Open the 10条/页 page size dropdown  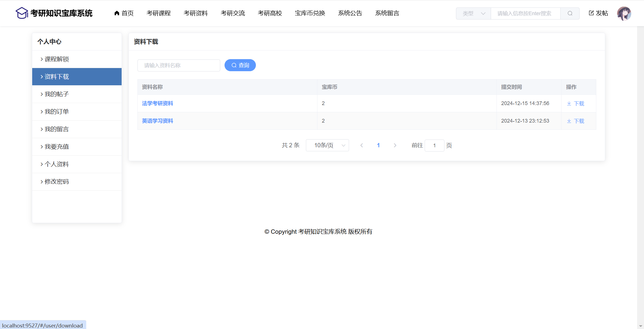tap(327, 145)
